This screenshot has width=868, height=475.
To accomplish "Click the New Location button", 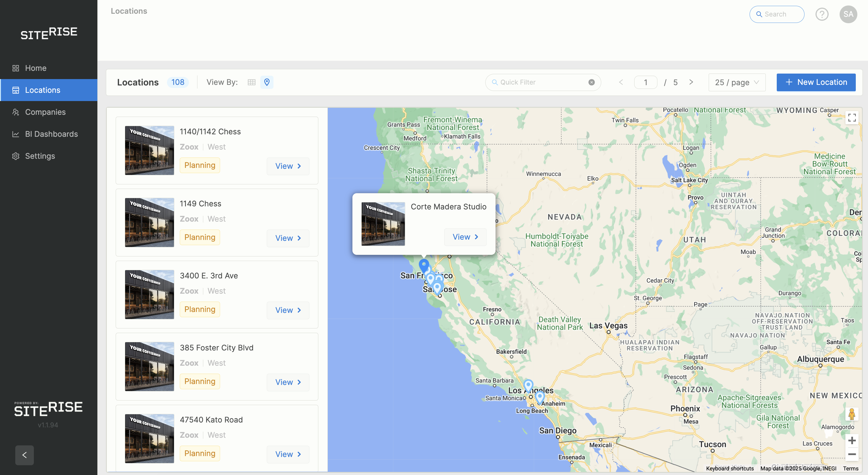I will point(816,82).
